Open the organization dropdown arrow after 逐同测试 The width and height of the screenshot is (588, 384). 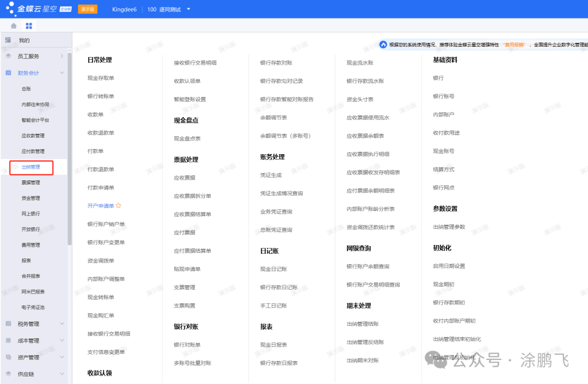188,9
